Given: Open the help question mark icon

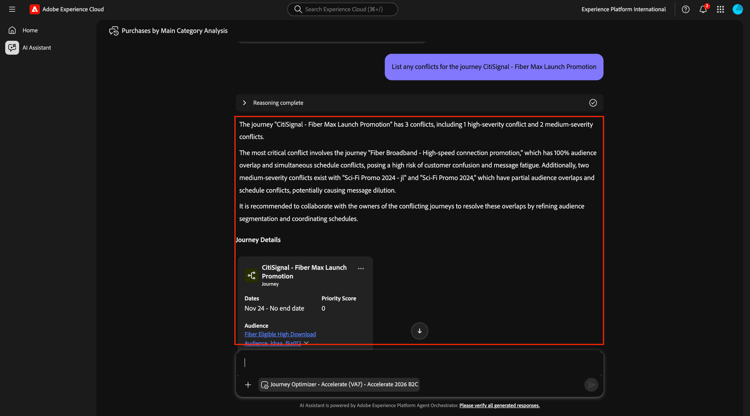Looking at the screenshot, I should (685, 9).
